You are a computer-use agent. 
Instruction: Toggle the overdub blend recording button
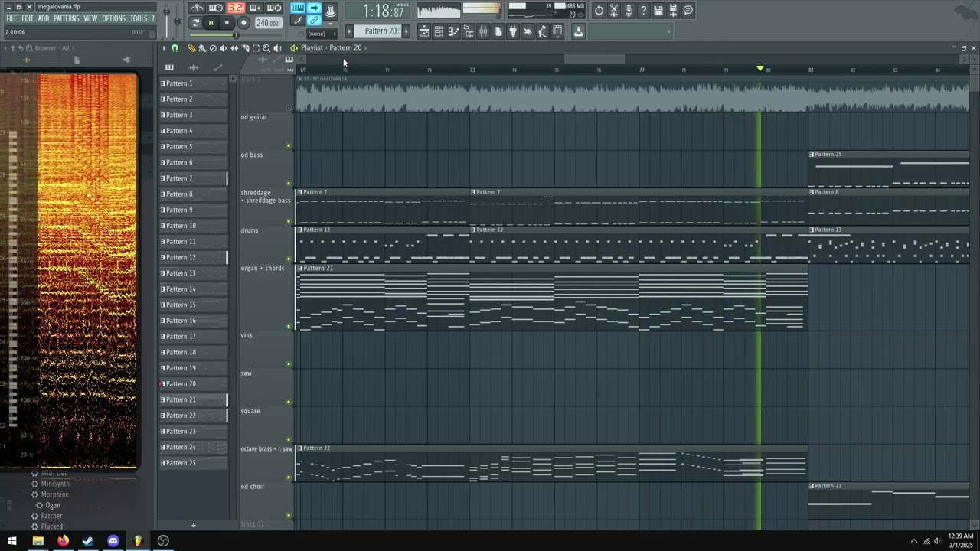coord(255,8)
